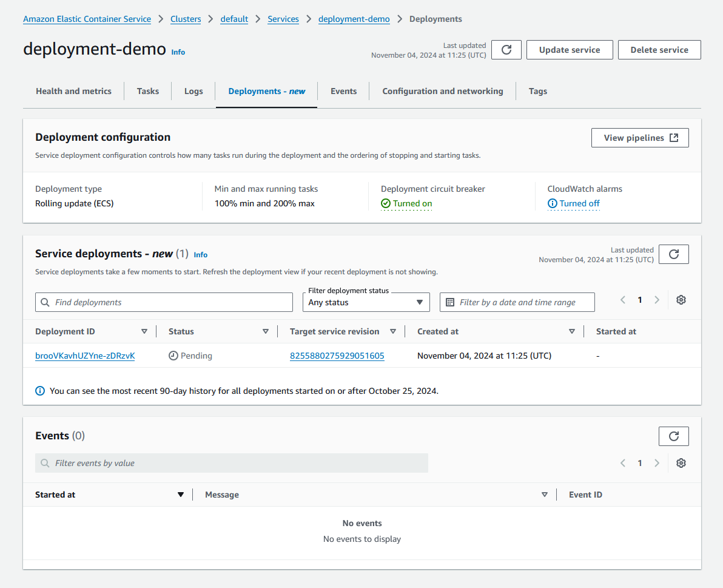Click the external link icon on View pipelines

[674, 137]
